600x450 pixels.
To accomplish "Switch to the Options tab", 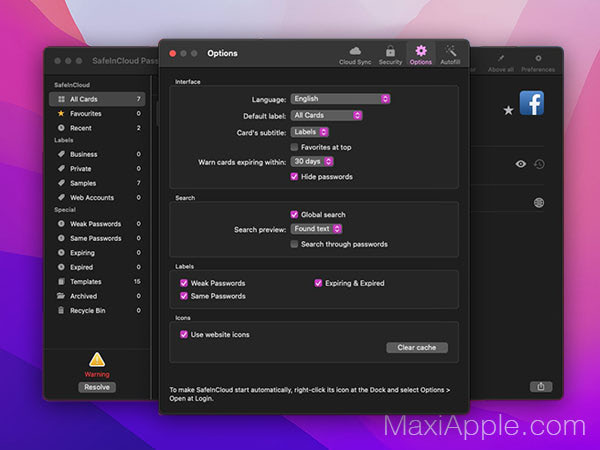I will (421, 55).
